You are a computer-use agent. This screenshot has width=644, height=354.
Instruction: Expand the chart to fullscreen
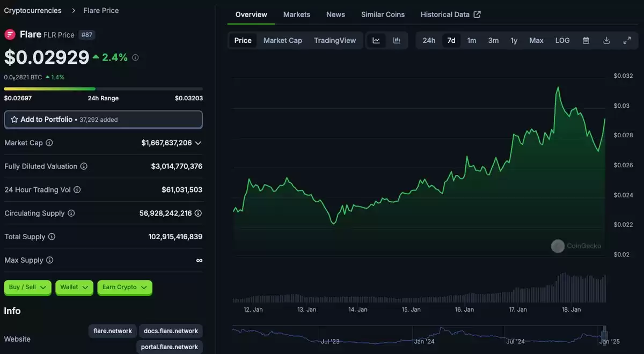click(x=627, y=40)
